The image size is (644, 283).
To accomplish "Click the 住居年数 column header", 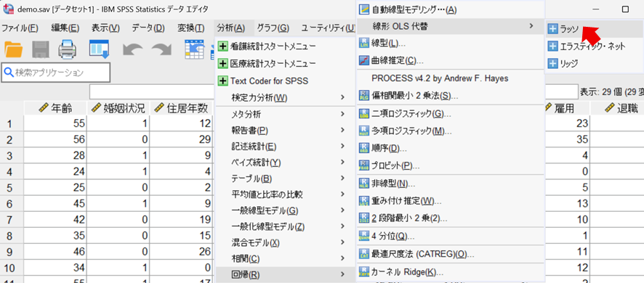I will tap(182, 108).
